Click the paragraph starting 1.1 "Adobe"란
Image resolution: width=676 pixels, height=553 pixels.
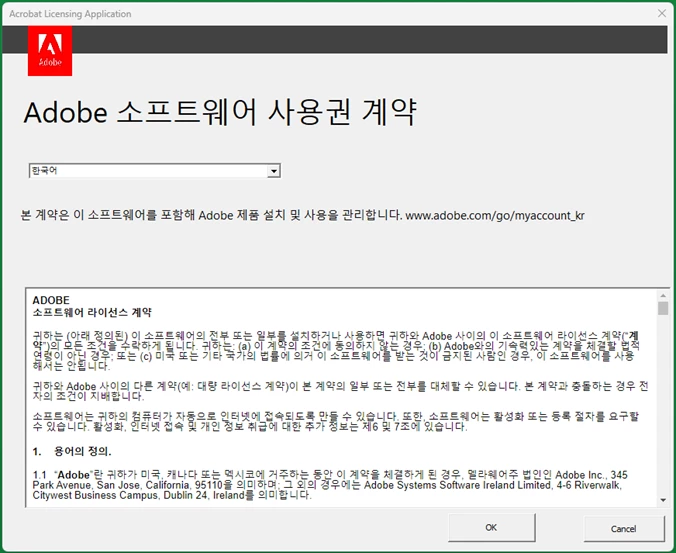[330, 485]
